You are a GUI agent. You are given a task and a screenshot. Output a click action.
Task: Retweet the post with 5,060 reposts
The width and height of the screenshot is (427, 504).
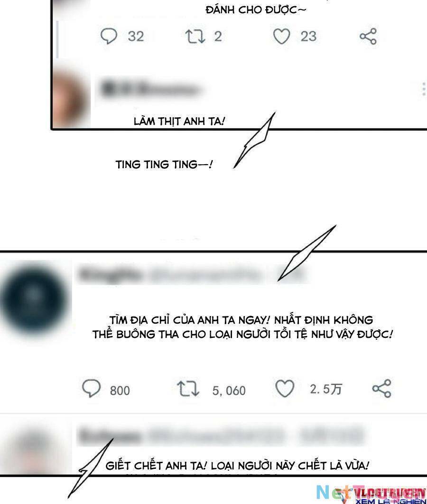tap(188, 388)
